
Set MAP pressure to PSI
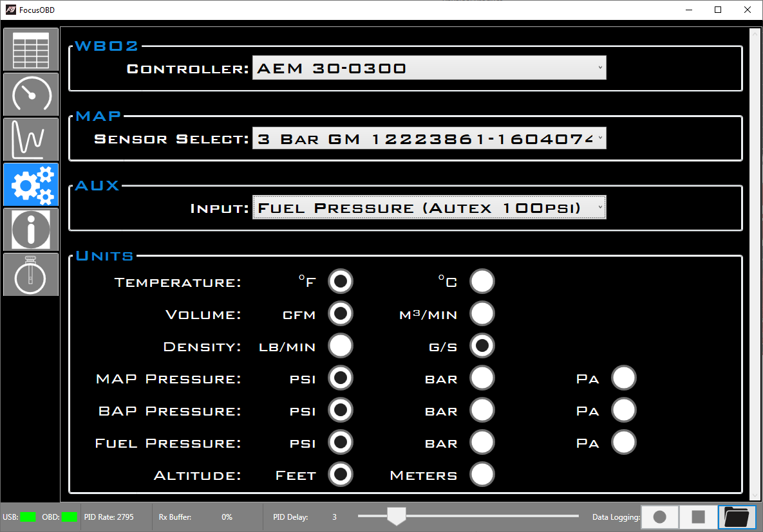coord(340,378)
